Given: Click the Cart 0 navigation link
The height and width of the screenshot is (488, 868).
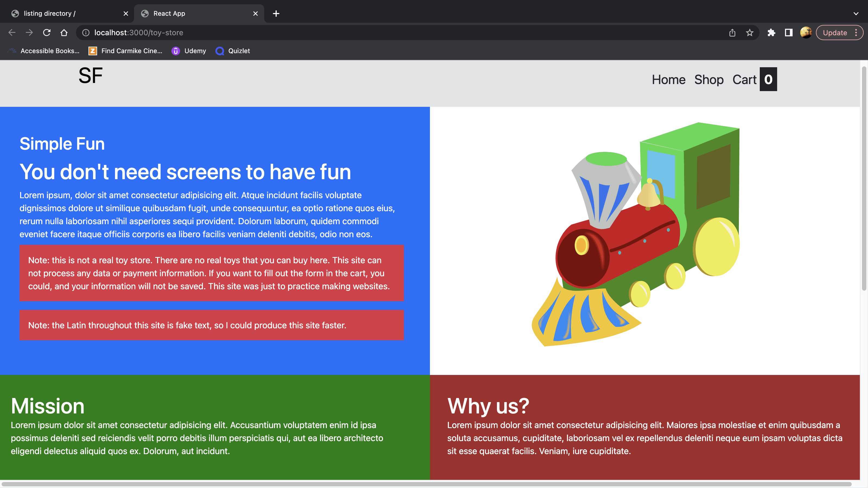Looking at the screenshot, I should 754,79.
